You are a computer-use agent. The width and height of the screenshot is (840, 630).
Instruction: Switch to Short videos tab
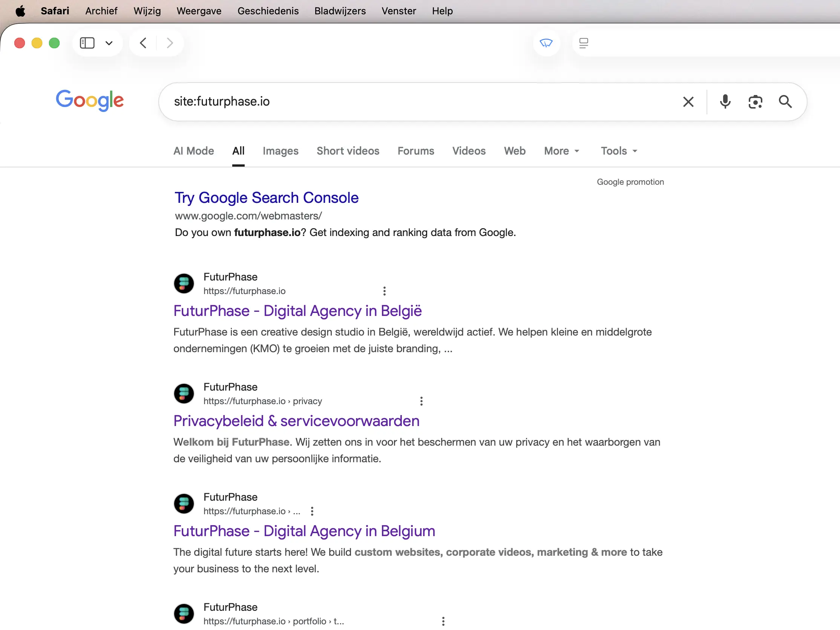pyautogui.click(x=348, y=151)
